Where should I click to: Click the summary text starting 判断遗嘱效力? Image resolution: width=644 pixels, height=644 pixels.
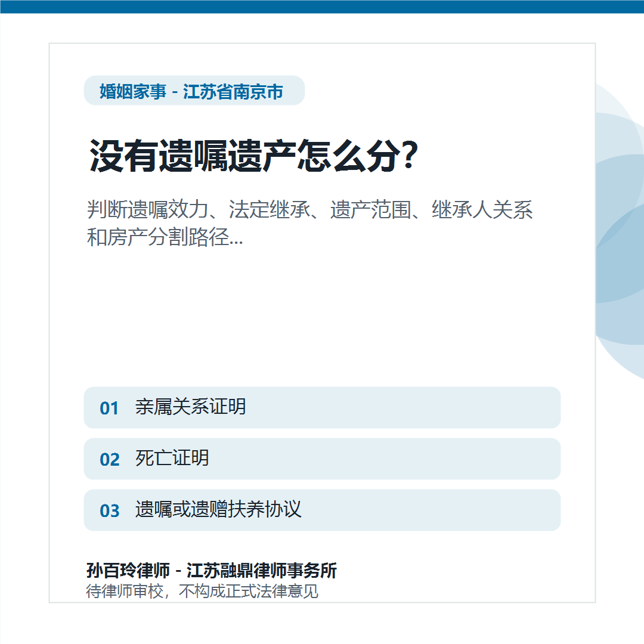coord(309,223)
